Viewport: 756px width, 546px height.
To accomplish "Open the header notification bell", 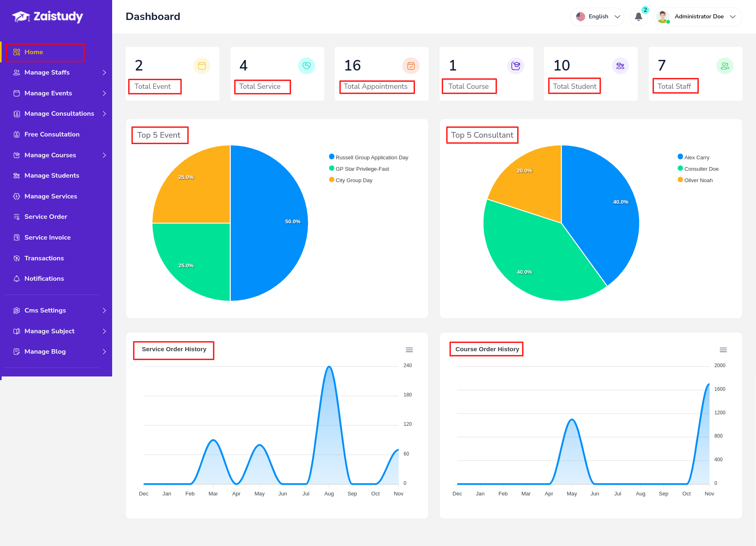I will coord(639,17).
